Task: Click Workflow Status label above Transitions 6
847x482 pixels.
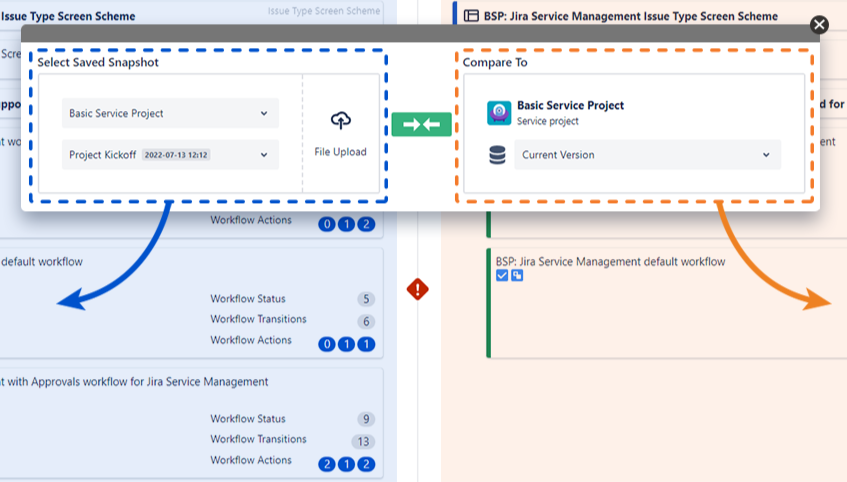Action: tap(248, 299)
